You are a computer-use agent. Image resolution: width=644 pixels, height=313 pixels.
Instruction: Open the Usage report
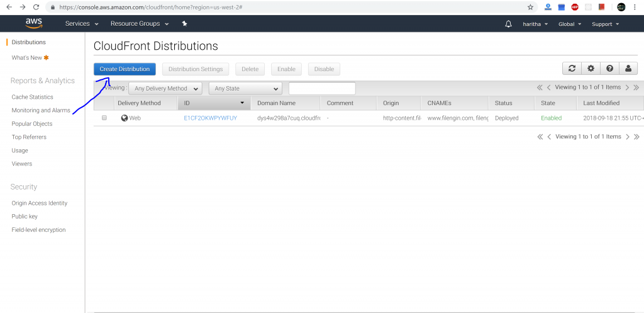[x=19, y=151]
